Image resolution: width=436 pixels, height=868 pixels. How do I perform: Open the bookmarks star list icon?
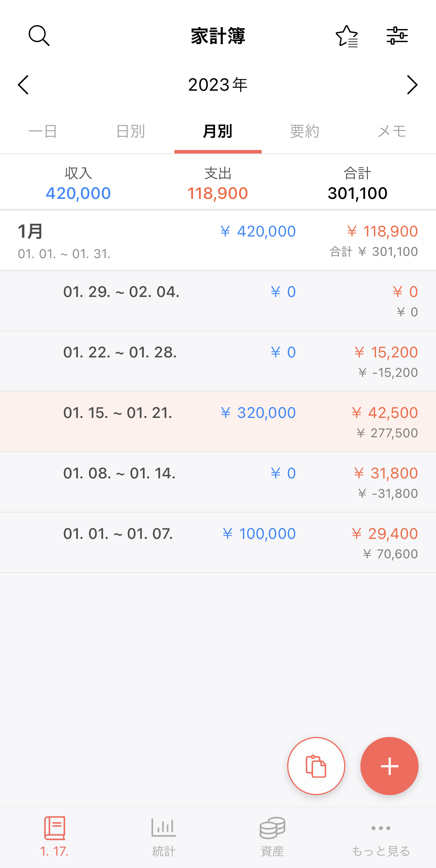pyautogui.click(x=346, y=36)
